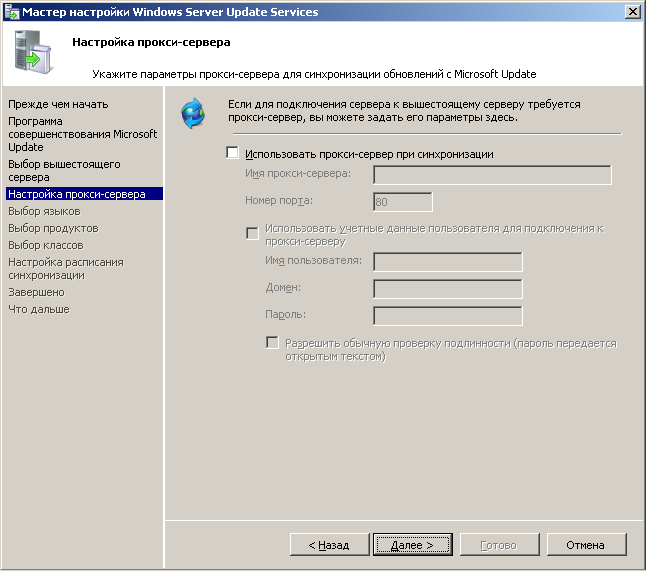Click the 'Пароль:' label
Image resolution: width=646 pixels, height=571 pixels.
[x=286, y=314]
